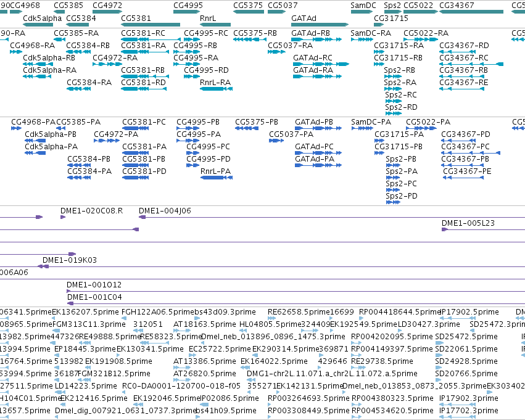Viewport: 525px width, 420px height.
Task: Select the CG5385 gene feature
Action: tap(59, 12)
